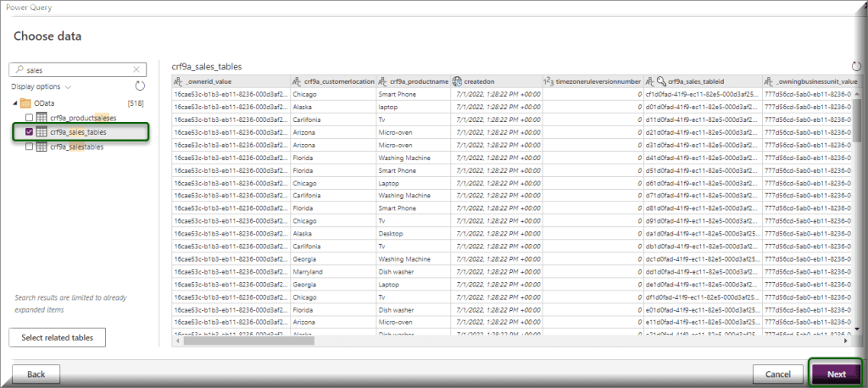Screen dimensions: 868x388
Task: Click datetime type icon of createdon column
Action: [457, 81]
